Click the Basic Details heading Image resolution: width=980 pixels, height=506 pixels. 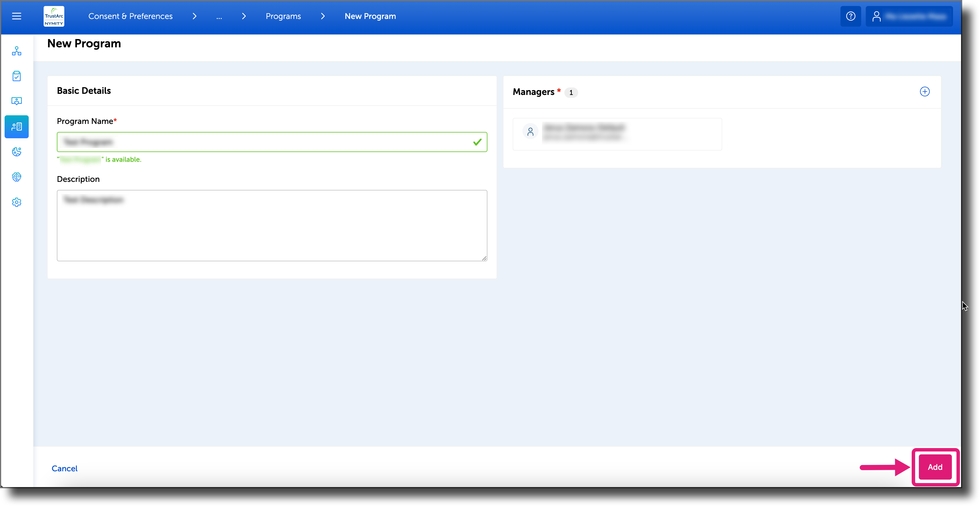(x=84, y=91)
